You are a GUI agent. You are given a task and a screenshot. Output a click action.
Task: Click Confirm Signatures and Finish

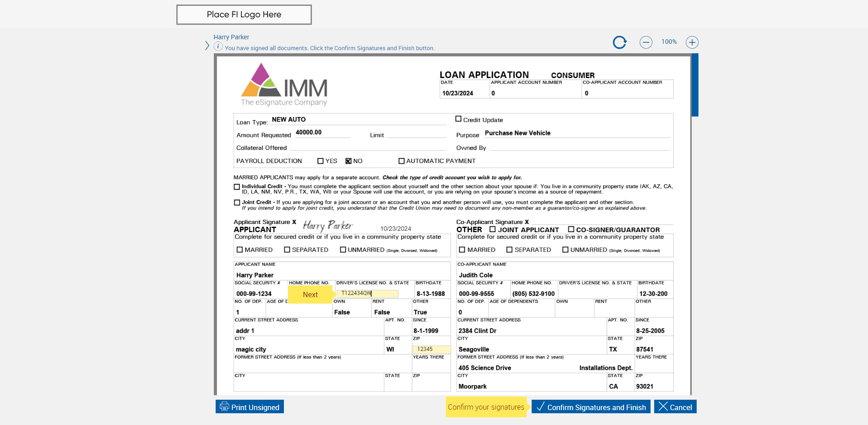tap(591, 406)
